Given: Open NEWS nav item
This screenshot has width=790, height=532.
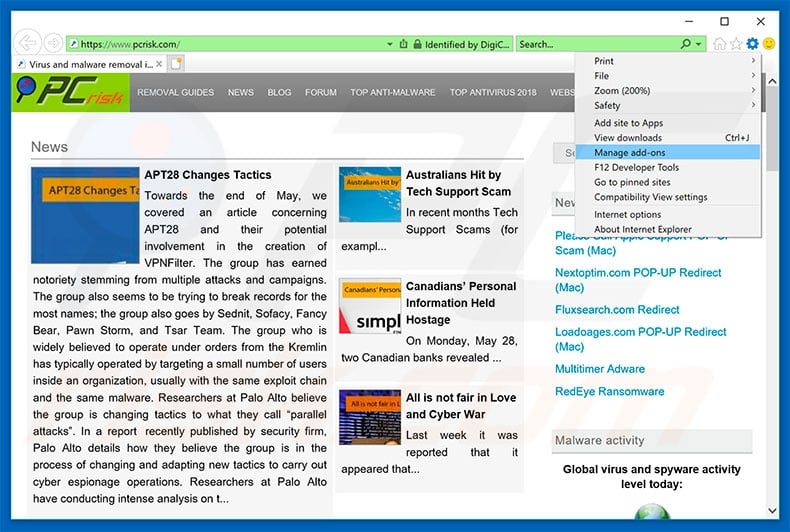Looking at the screenshot, I should pos(240,93).
